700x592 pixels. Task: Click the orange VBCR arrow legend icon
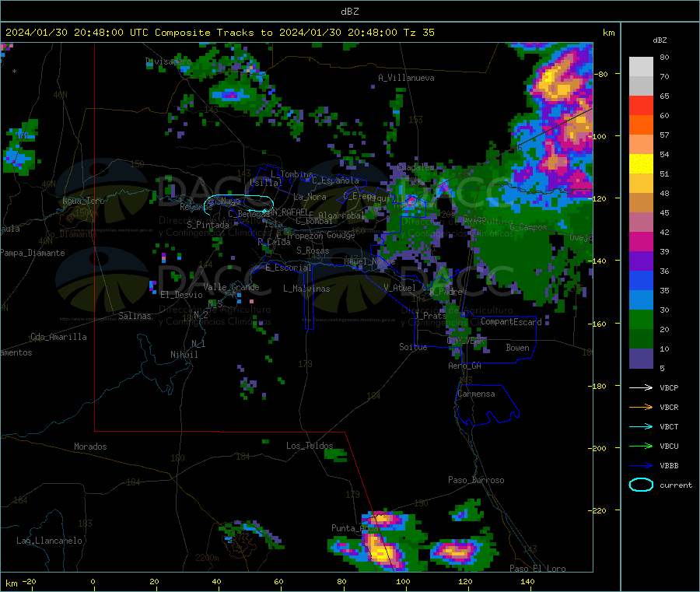click(641, 407)
